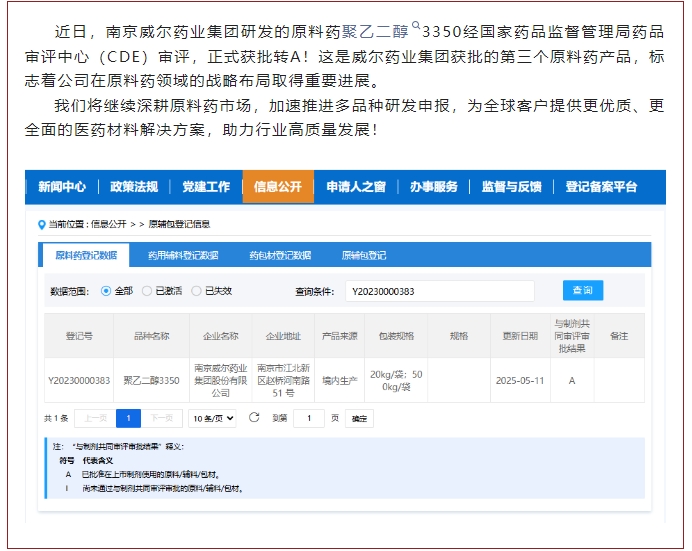Click the 到第 page number input field

(309, 418)
